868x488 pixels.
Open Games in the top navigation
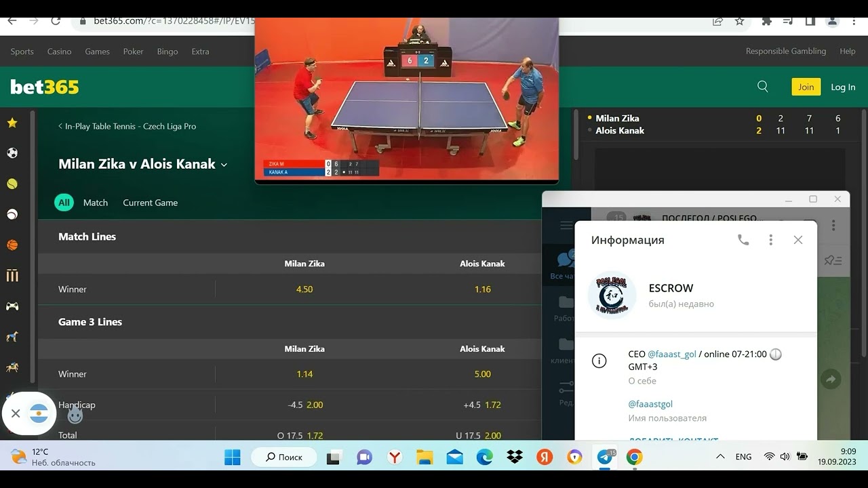point(97,52)
